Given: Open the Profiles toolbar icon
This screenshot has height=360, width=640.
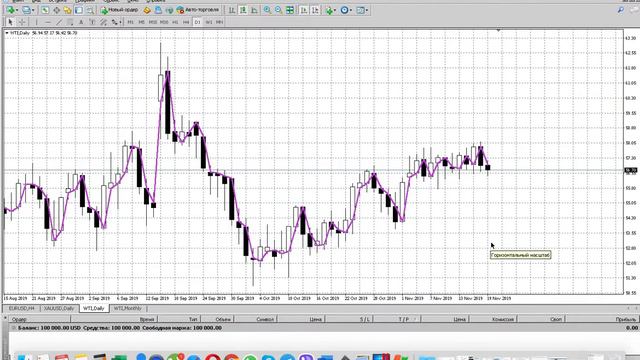Looking at the screenshot, I should tap(26, 10).
